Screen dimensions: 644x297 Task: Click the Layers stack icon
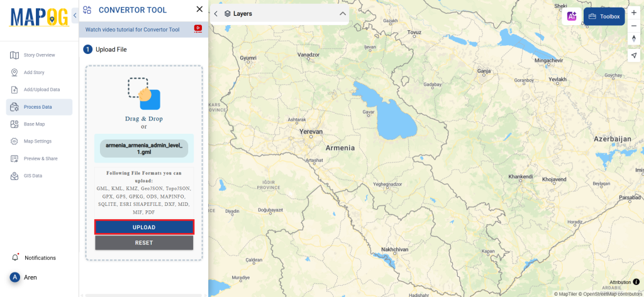(228, 14)
